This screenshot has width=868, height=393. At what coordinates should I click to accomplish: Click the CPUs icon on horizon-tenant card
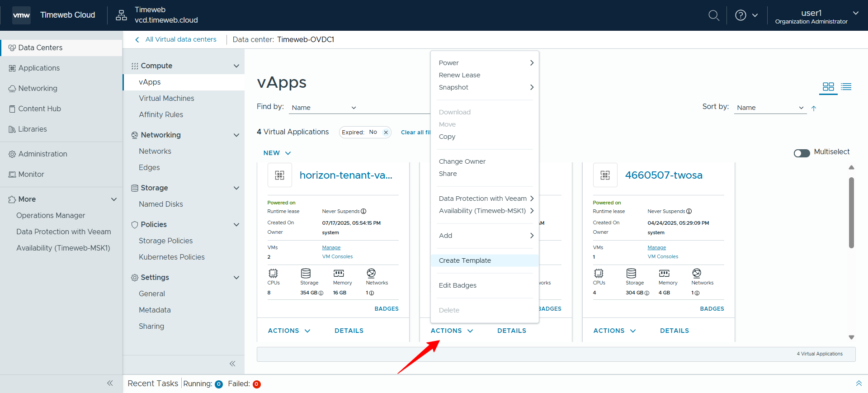click(x=273, y=273)
